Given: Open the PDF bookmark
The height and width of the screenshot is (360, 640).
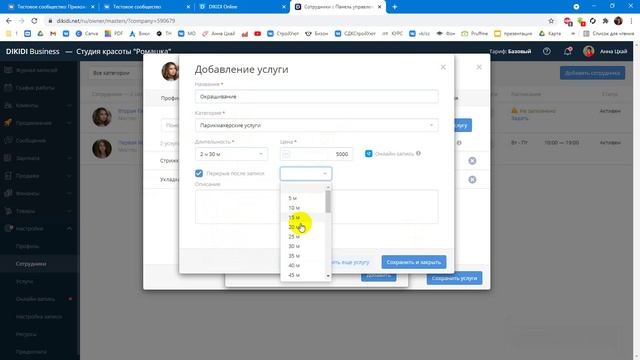Looking at the screenshot, I should pyautogui.click(x=114, y=33).
